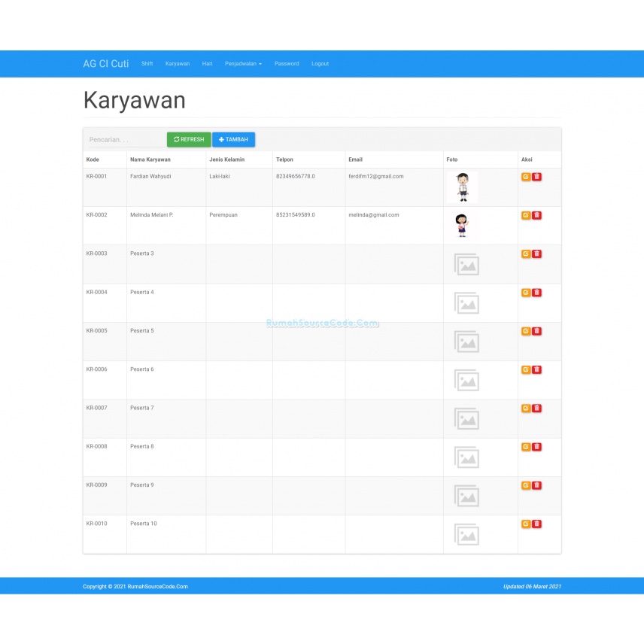This screenshot has width=644, height=644.
Task: Click edit icon in the KR-0006 row
Action: (526, 369)
